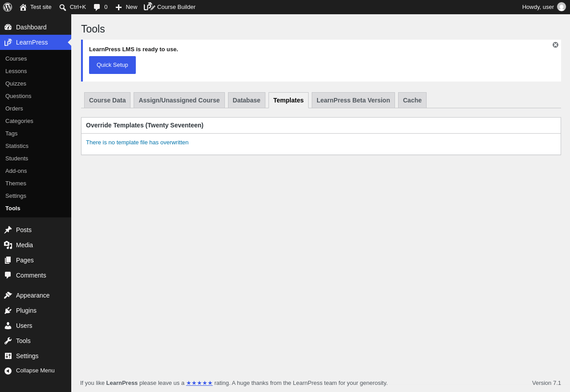Open Students submenu item

pyautogui.click(x=16, y=159)
